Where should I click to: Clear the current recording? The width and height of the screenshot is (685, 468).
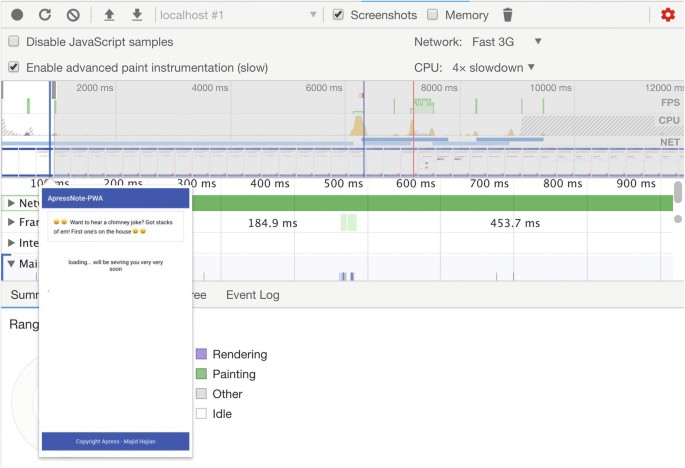(73, 15)
